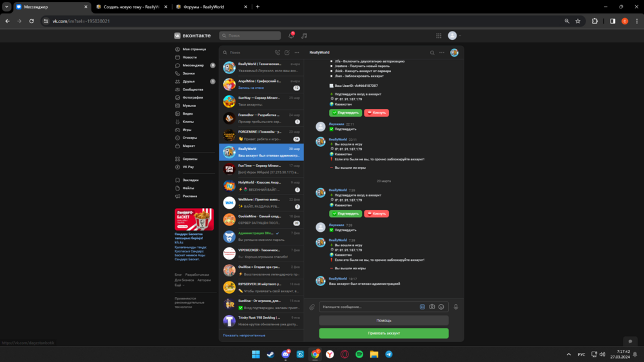
Task: Click the VKontakte logo
Action: [x=192, y=35]
